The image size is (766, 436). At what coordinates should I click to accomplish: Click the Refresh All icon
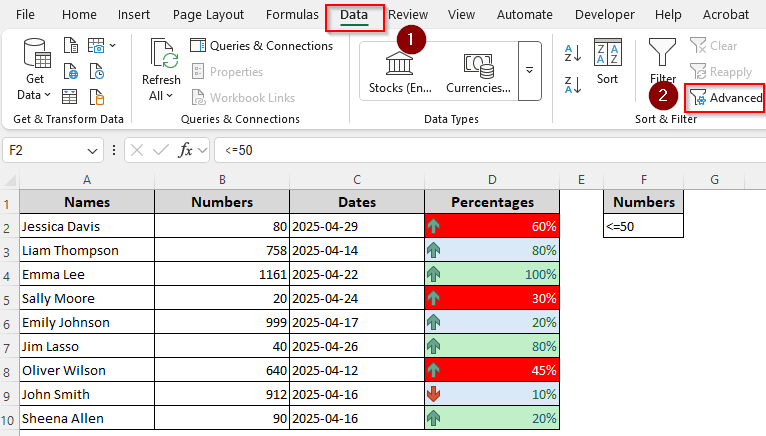[x=165, y=53]
